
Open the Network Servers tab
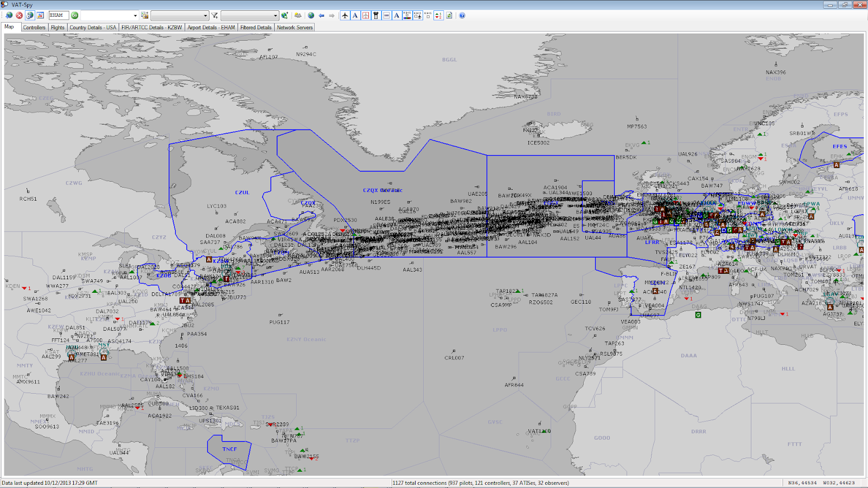tap(295, 28)
